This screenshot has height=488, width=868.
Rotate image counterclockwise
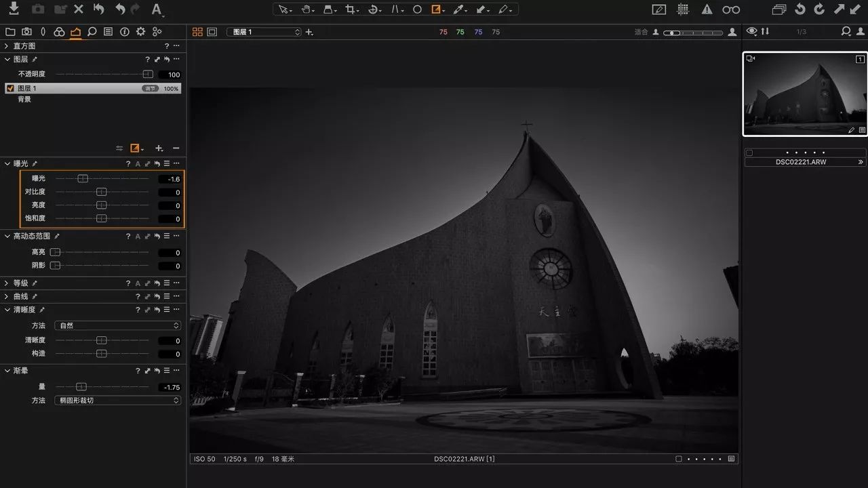[800, 9]
